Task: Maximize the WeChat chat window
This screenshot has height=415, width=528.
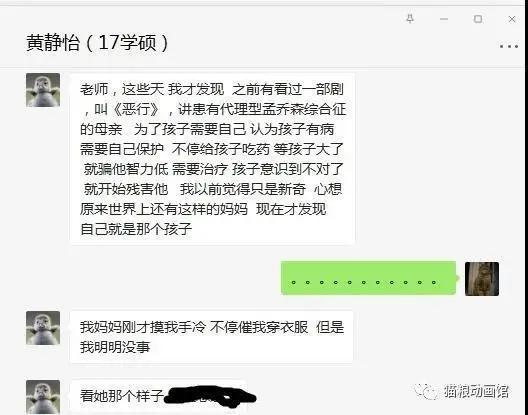Action: 478,19
